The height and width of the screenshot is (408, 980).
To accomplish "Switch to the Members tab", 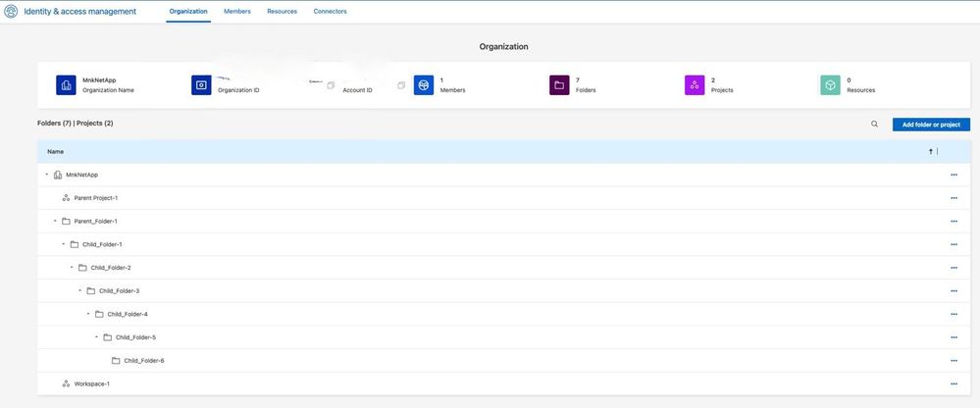I will pos(237,11).
